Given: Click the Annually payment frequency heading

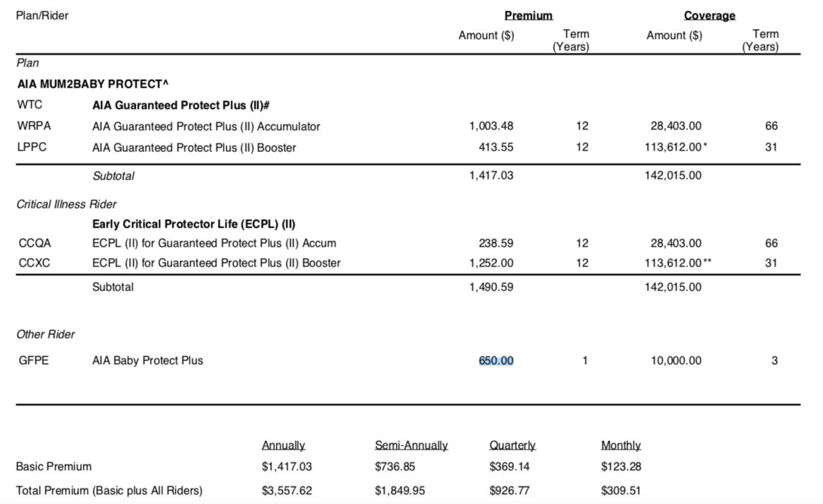Looking at the screenshot, I should coord(283,445).
